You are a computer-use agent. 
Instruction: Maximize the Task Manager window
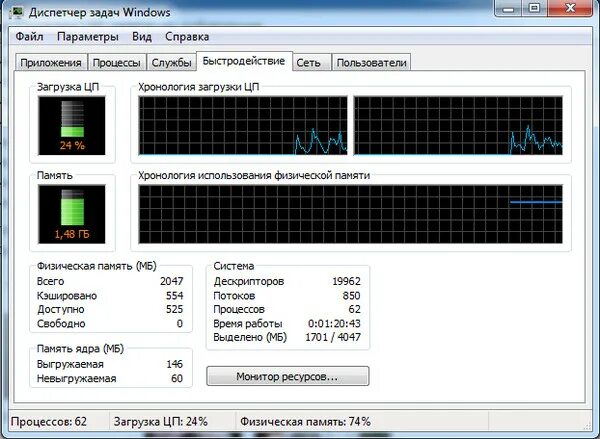[x=535, y=8]
